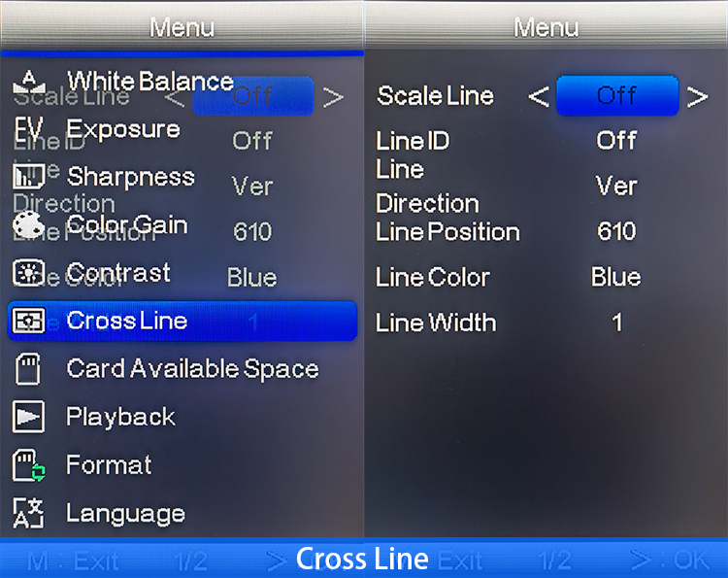Click the right arrow next to Scale Line
Image resolution: width=728 pixels, height=578 pixels.
pos(697,96)
